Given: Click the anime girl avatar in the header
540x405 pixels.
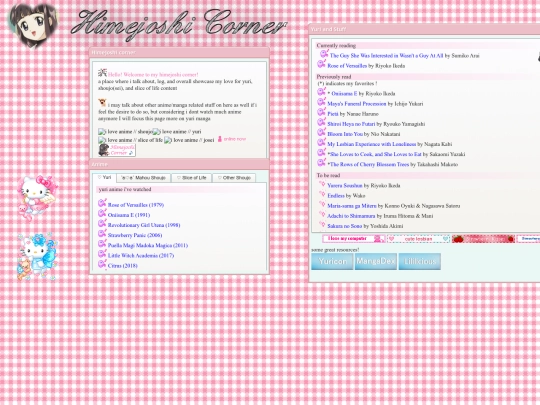Looking at the screenshot, I should [x=33, y=25].
